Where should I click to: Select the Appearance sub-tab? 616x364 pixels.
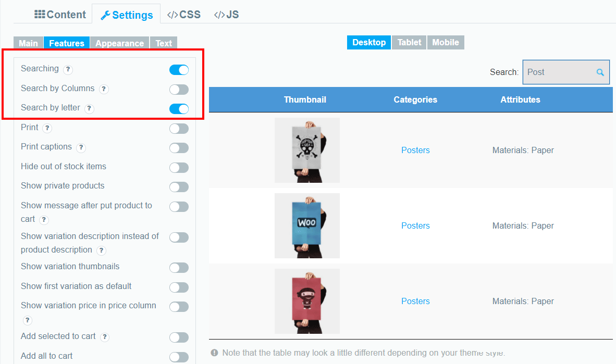pyautogui.click(x=120, y=43)
